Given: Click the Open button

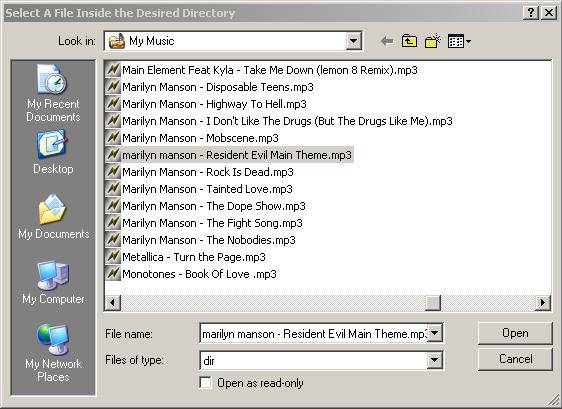Looking at the screenshot, I should click(515, 333).
